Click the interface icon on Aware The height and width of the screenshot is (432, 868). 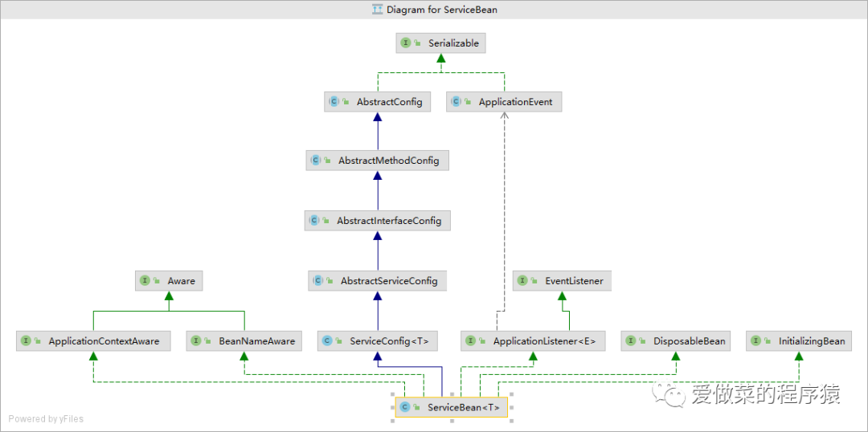[x=145, y=281]
